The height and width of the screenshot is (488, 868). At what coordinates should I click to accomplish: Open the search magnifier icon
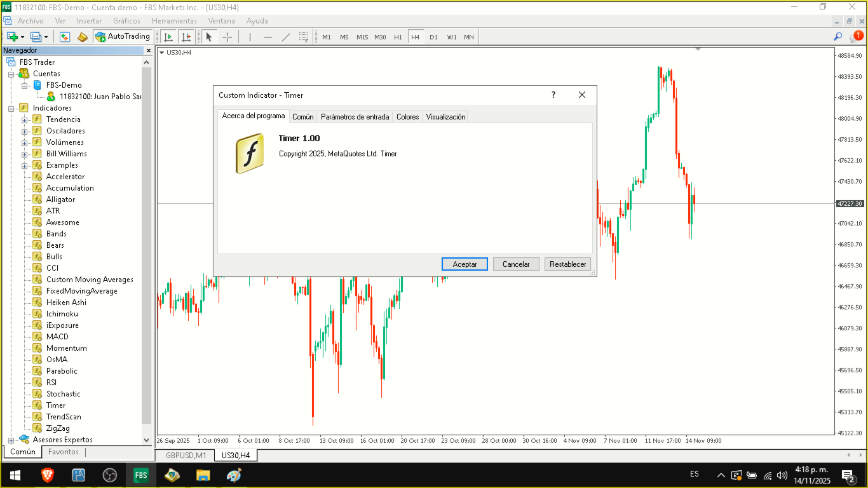838,37
